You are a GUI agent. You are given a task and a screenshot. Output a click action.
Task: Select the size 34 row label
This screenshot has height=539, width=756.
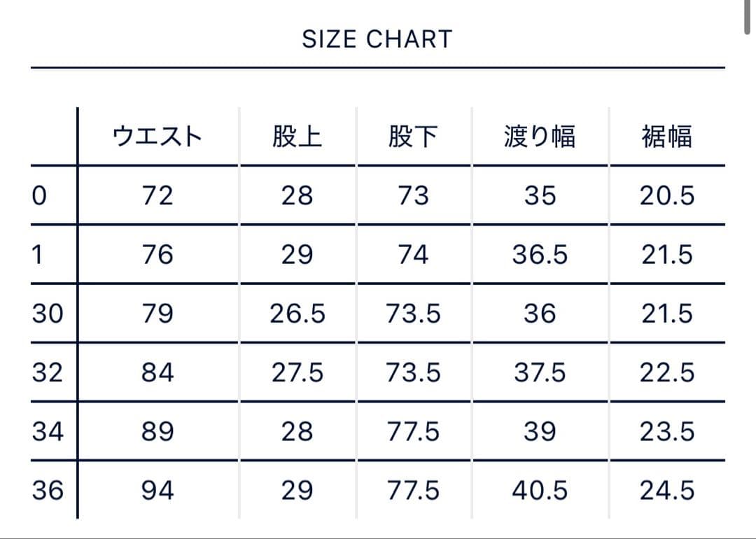48,431
